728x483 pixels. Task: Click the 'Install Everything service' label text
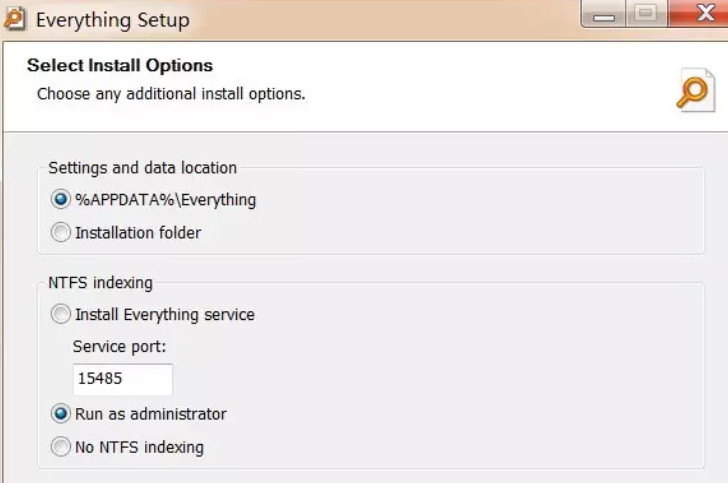(x=165, y=315)
